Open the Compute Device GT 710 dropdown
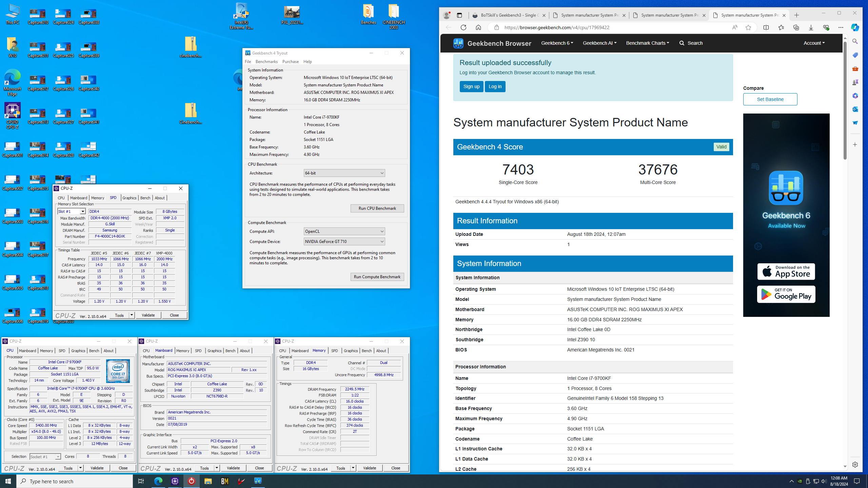868x488 pixels. pos(344,242)
